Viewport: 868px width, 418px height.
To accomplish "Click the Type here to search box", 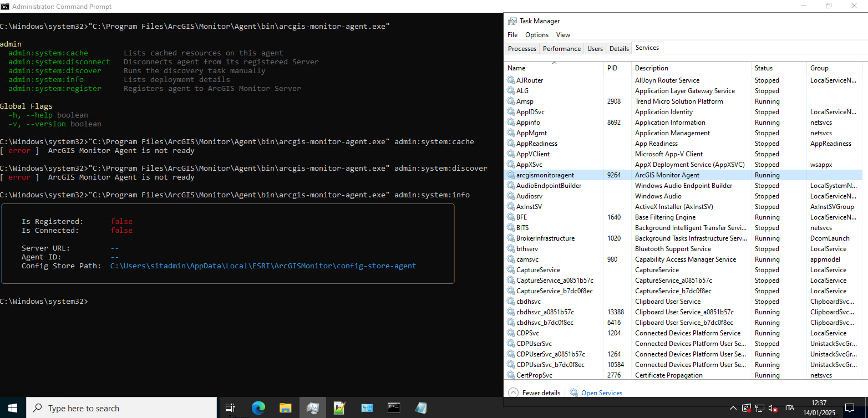I will 121,408.
